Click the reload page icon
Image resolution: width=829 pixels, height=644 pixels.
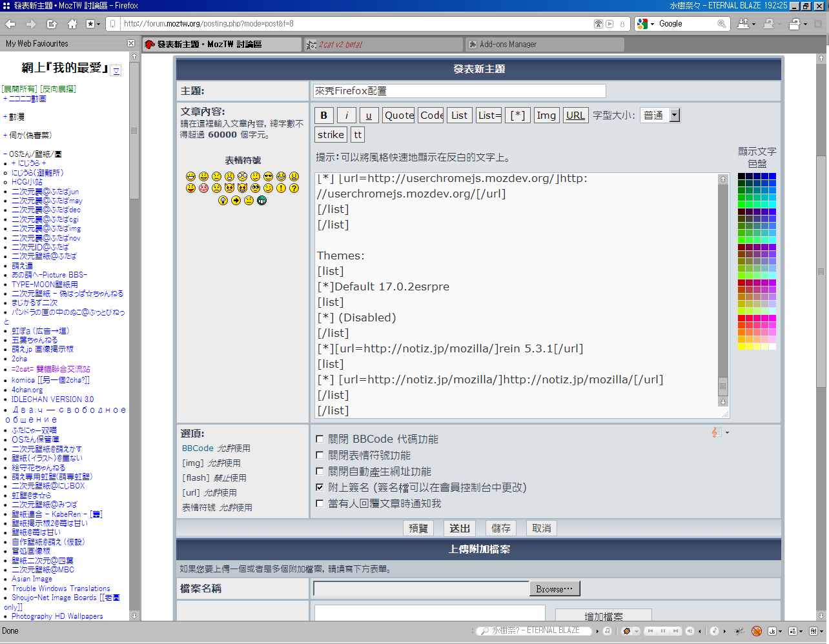pos(52,24)
